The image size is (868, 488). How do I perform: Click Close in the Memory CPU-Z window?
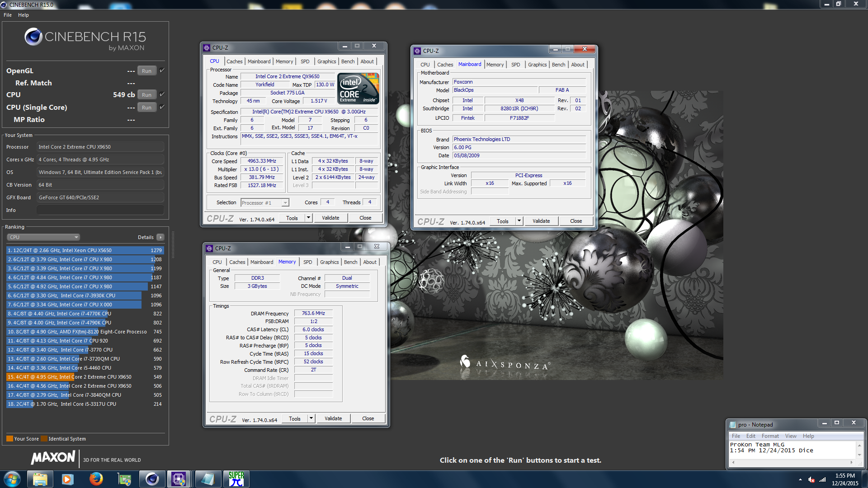[368, 418]
